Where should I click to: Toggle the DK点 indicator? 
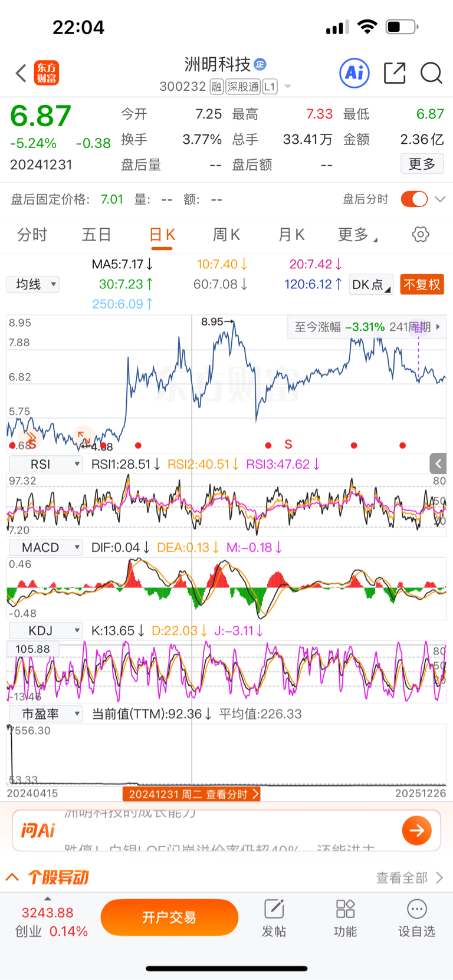pos(371,285)
